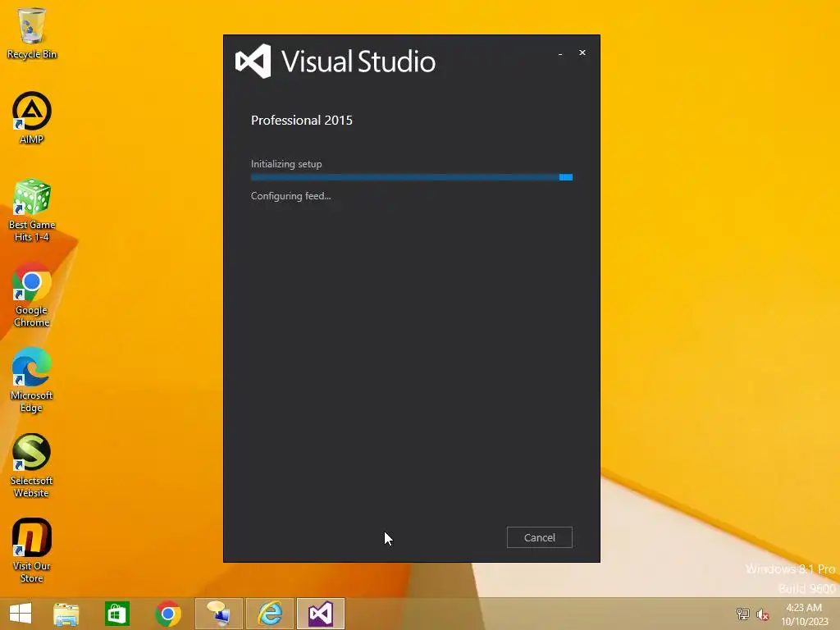840x630 pixels.
Task: Select Microsoft Edge desktop shortcut
Action: tap(32, 380)
